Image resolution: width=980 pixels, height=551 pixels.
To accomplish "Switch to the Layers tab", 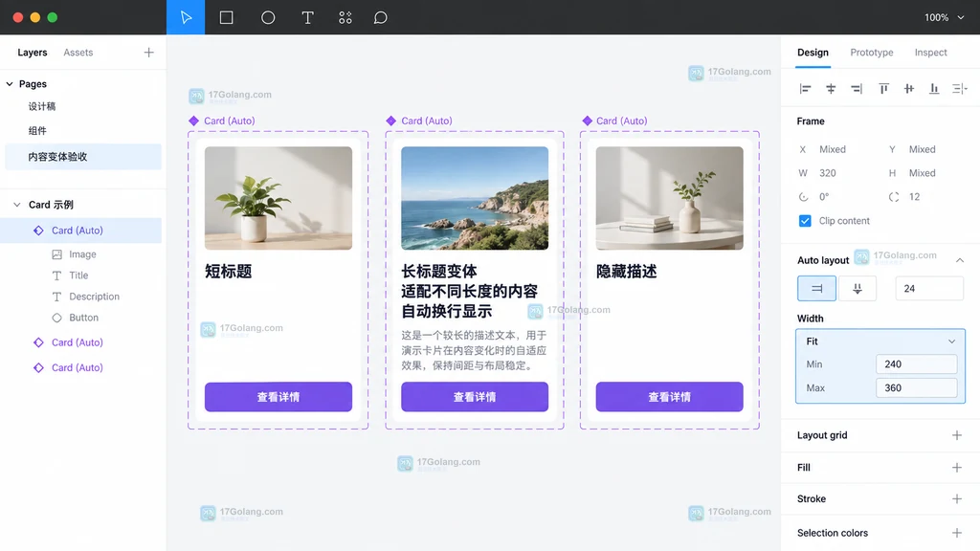I will click(x=33, y=53).
